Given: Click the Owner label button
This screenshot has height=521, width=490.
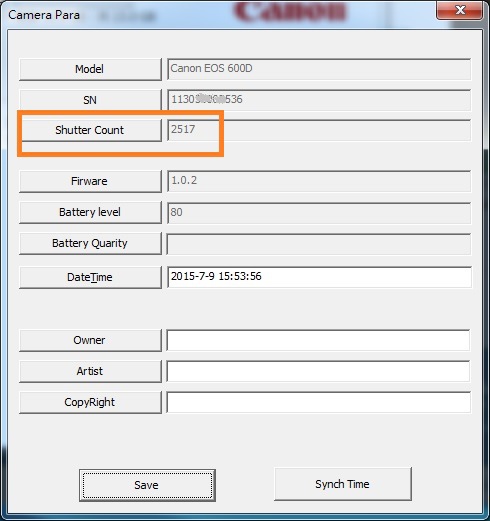Looking at the screenshot, I should [x=90, y=340].
